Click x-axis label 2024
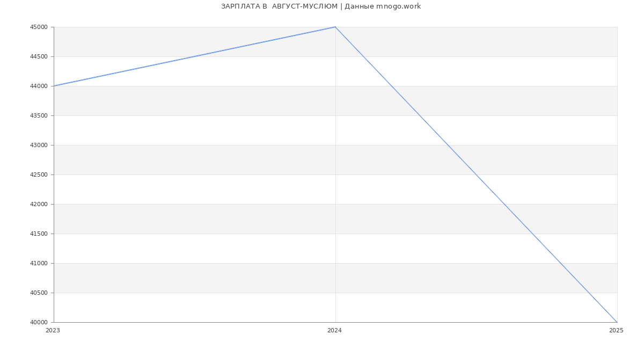 pyautogui.click(x=334, y=331)
